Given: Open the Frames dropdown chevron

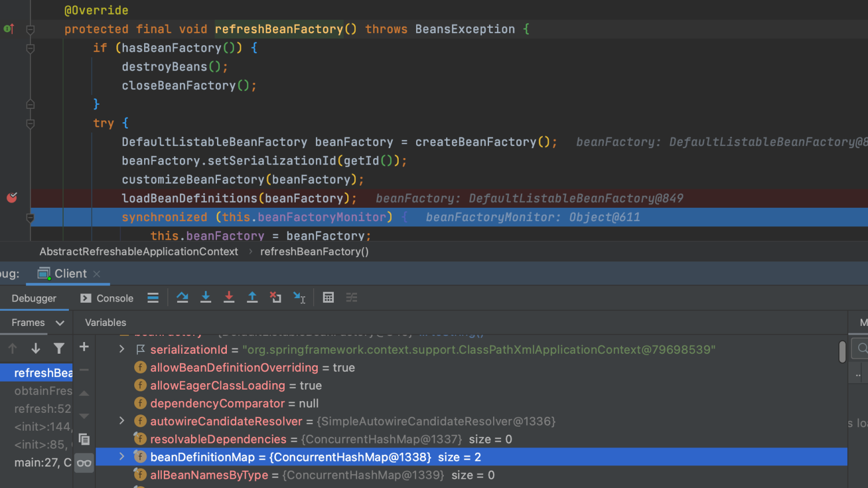Looking at the screenshot, I should tap(60, 323).
